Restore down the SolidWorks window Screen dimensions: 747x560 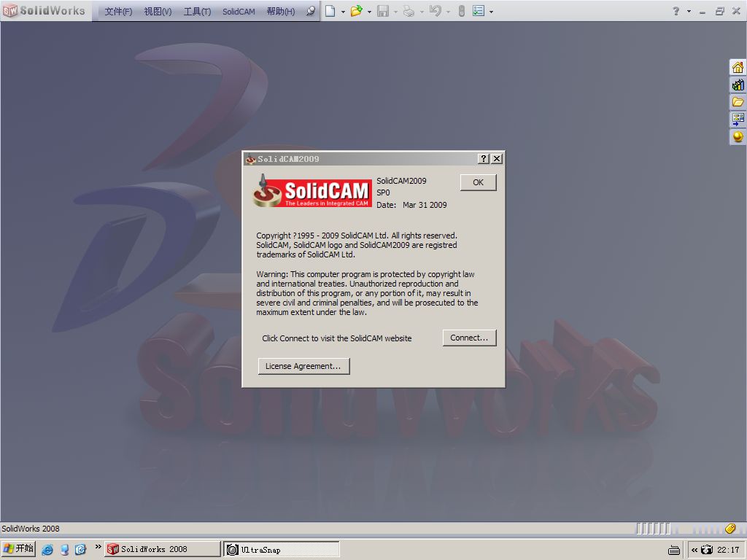[x=720, y=11]
